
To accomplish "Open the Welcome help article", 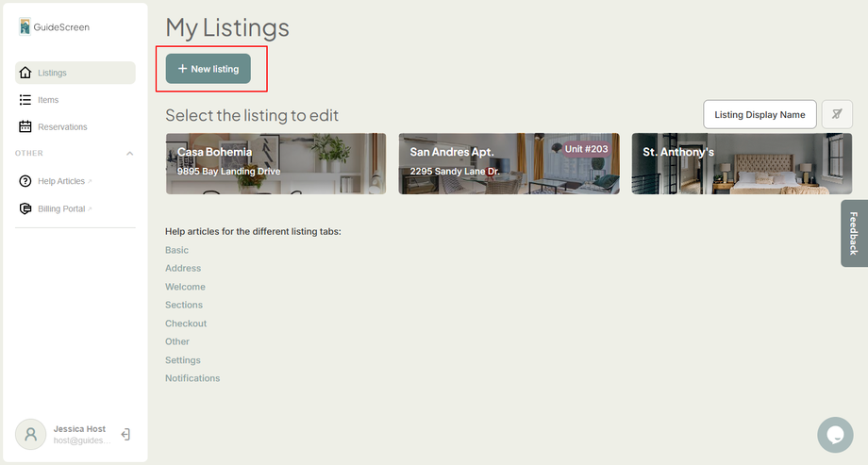I will (x=185, y=287).
